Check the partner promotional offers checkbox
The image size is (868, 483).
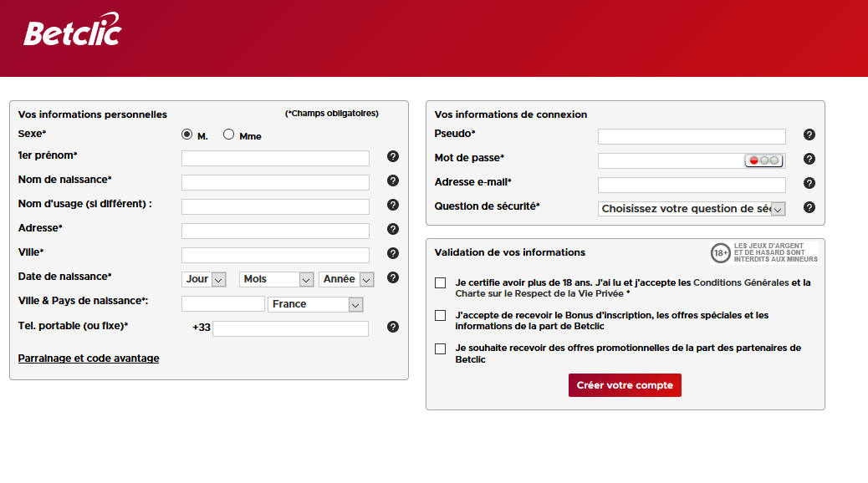click(440, 348)
